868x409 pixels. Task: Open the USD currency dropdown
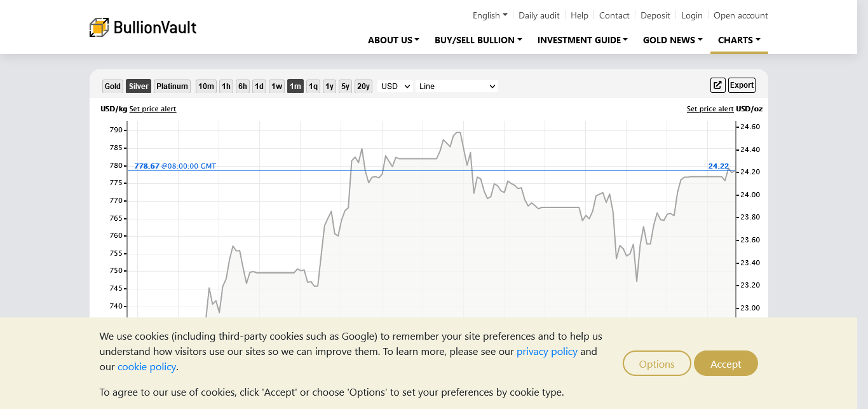(x=395, y=87)
